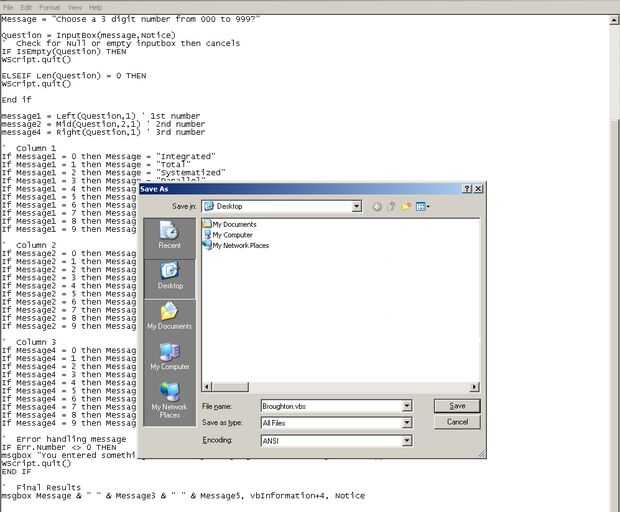Click the 'Column 1' comment line
This screenshot has height=512, width=620.
(x=29, y=148)
